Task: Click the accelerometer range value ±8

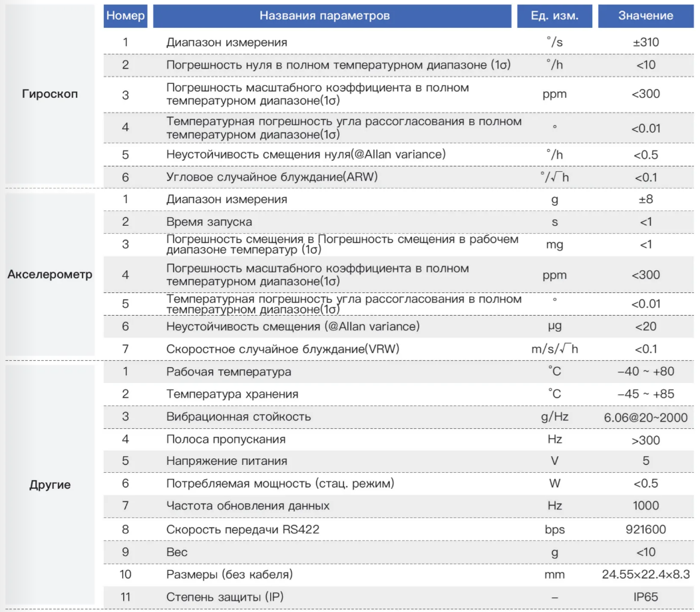Action: coord(645,199)
